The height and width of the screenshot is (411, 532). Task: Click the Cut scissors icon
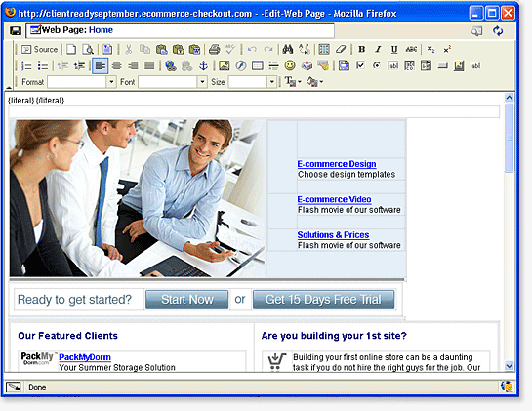click(129, 50)
